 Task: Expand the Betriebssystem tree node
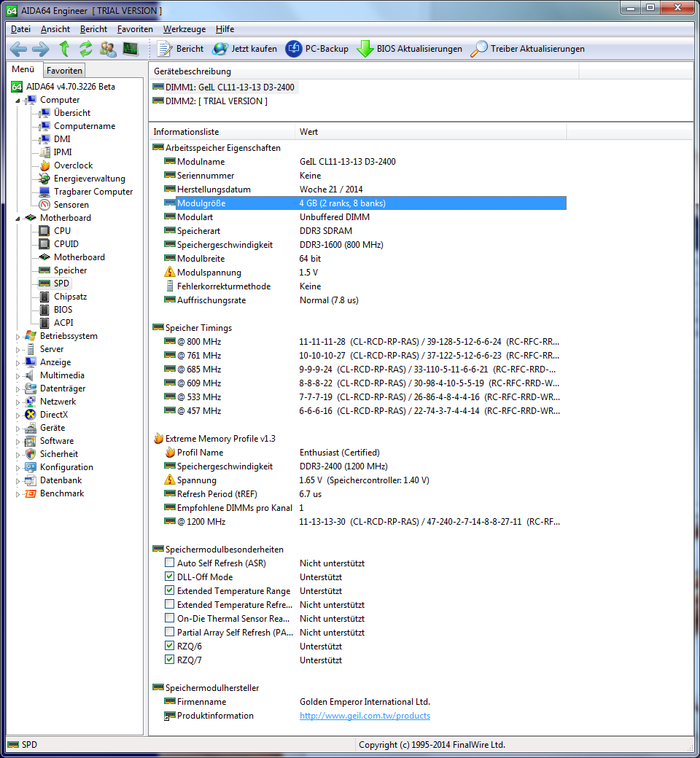[18, 337]
